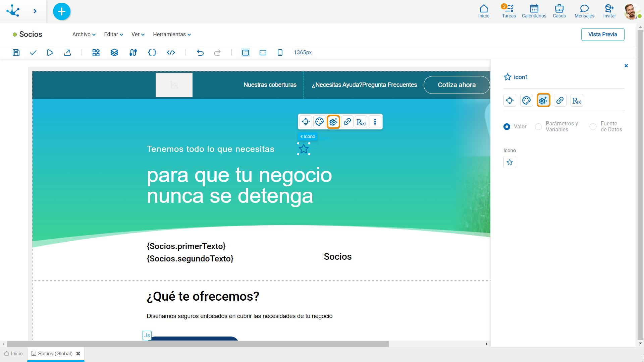Open the style palette in floating toolbar

coord(320,122)
